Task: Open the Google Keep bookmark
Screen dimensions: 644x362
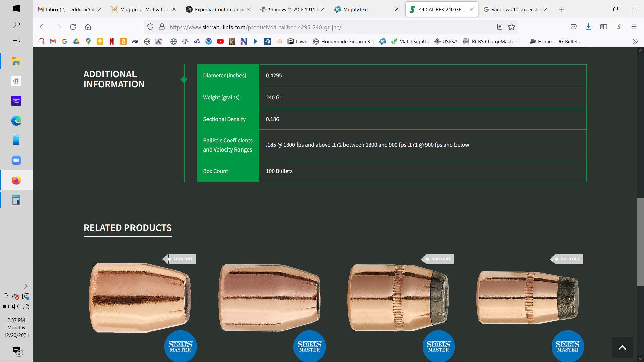Action: (100, 41)
